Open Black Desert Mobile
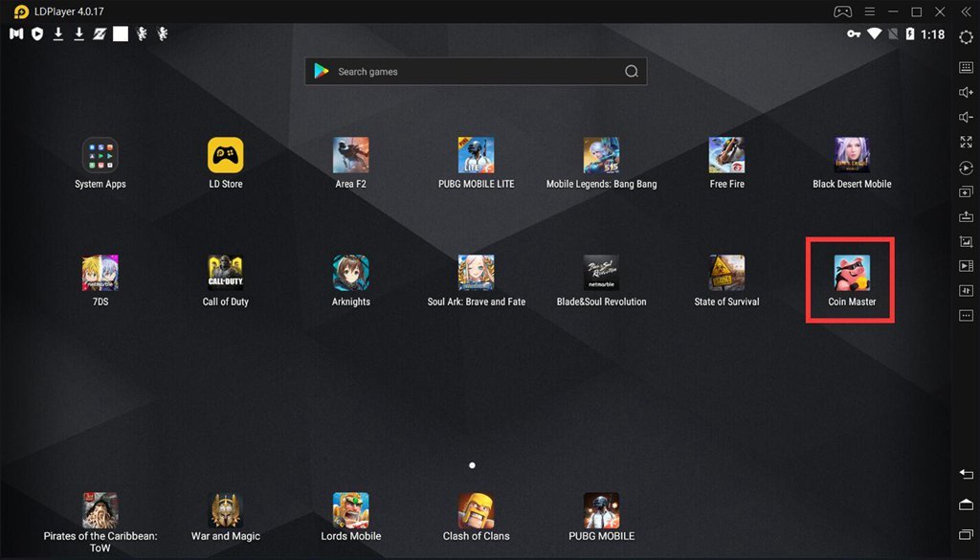The width and height of the screenshot is (980, 560). [852, 156]
